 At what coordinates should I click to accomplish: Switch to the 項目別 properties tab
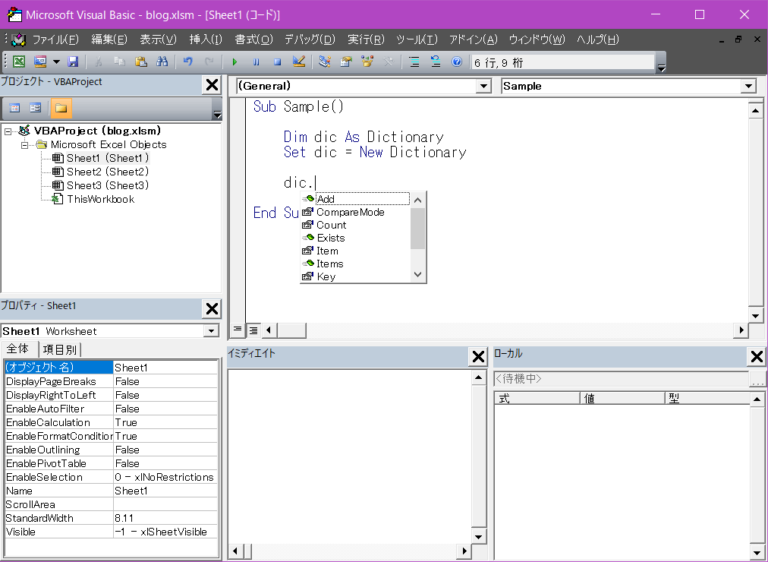[59, 350]
